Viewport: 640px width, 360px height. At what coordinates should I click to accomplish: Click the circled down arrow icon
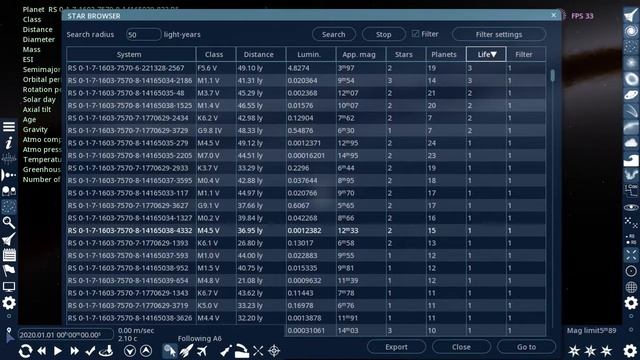[130, 351]
